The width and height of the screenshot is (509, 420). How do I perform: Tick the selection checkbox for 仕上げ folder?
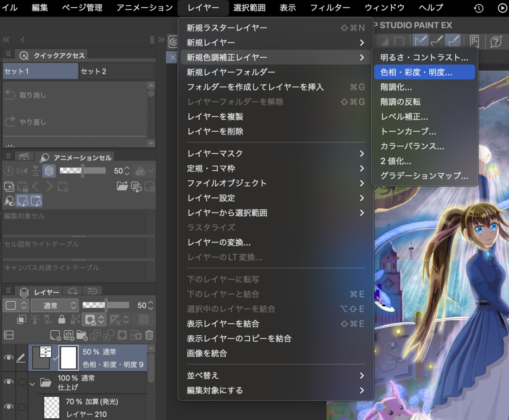22,382
